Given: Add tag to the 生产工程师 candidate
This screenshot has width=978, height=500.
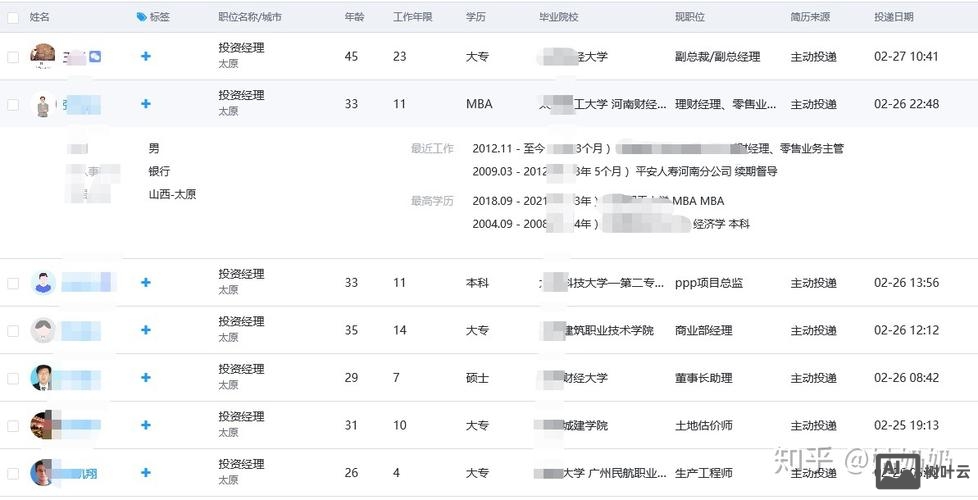Looking at the screenshot, I should (x=145, y=473).
